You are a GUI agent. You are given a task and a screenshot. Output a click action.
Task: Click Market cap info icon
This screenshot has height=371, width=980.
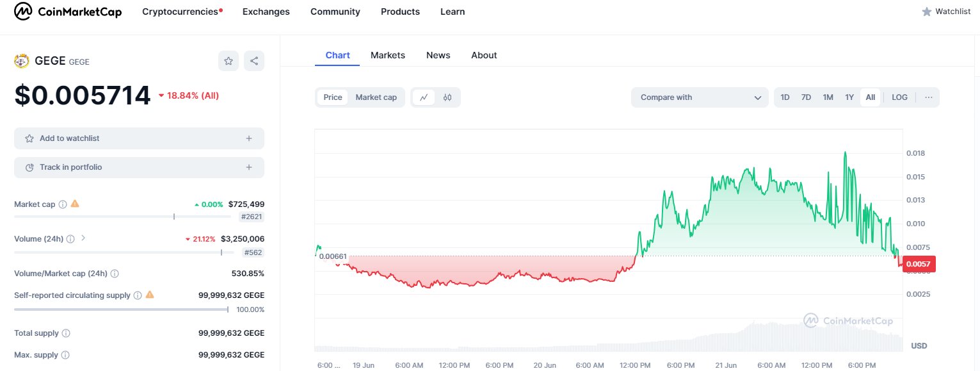pyautogui.click(x=63, y=204)
